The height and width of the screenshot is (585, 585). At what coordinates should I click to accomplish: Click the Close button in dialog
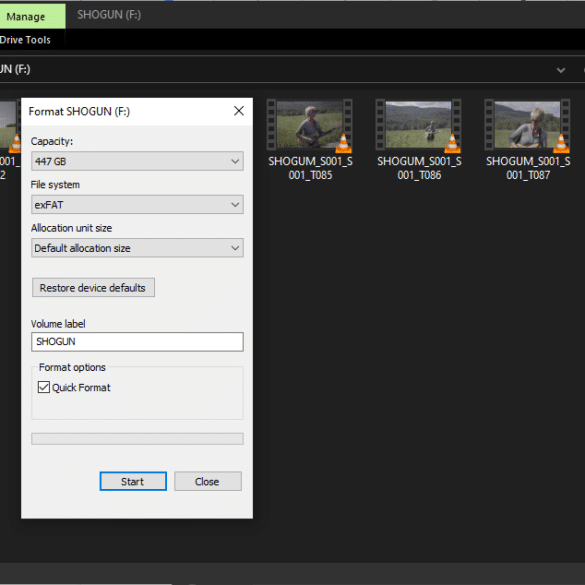click(x=207, y=481)
